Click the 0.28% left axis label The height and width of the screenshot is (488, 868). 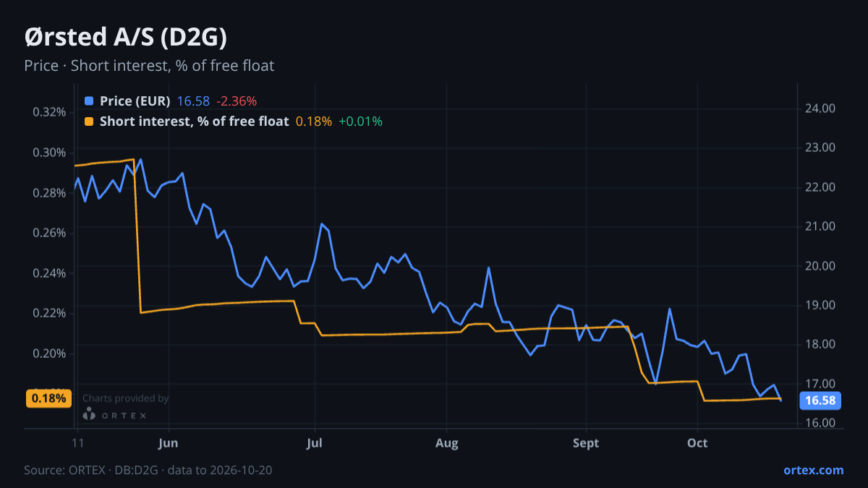pos(50,192)
